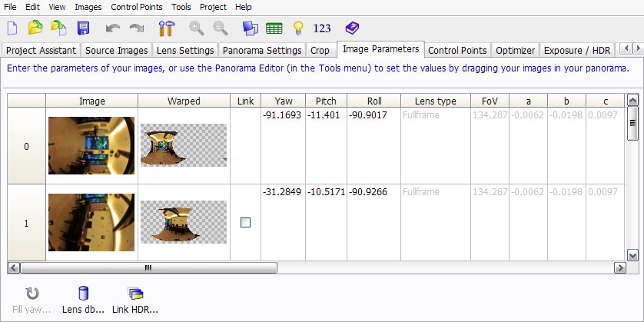Viewport: 644px width, 322px height.
Task: Click the light bulb icon
Action: click(x=298, y=28)
